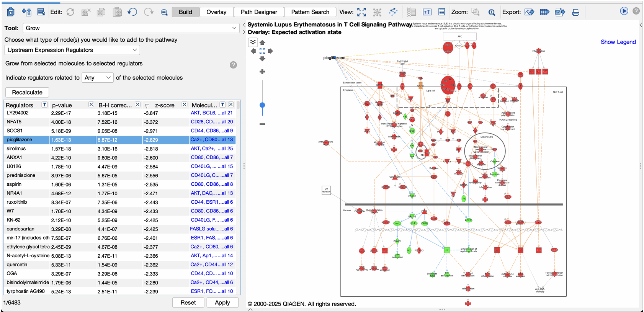Click the delete node icon with X
644x312 pixels.
click(x=86, y=12)
